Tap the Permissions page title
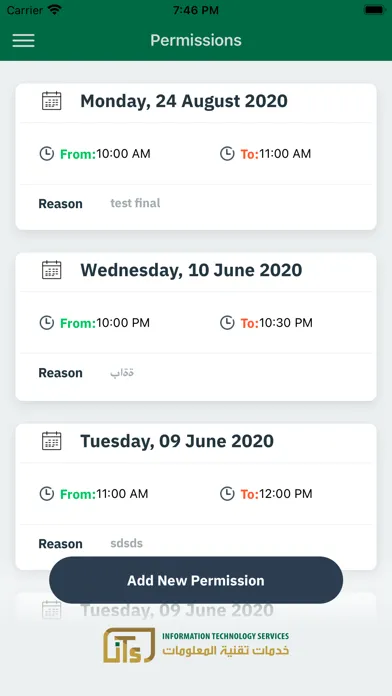 point(196,40)
